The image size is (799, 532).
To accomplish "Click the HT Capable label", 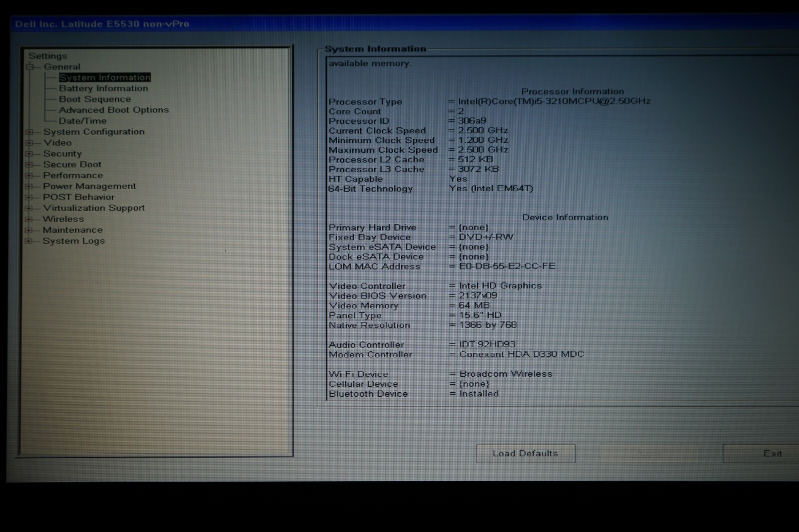I will tap(356, 179).
